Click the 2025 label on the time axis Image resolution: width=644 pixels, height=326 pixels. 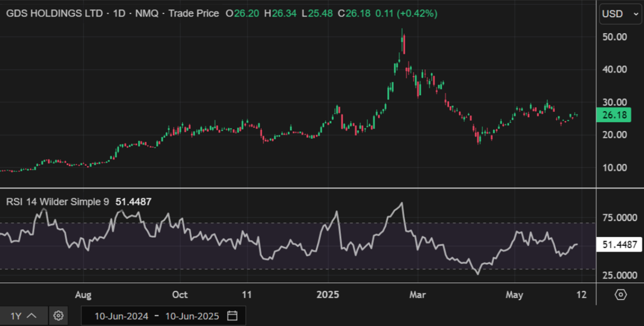tap(328, 295)
